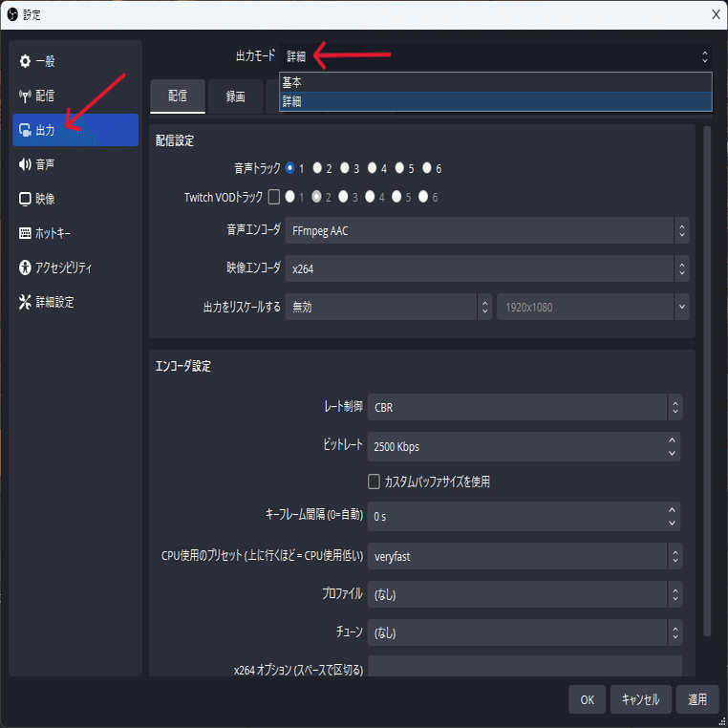Increase the ビットレート value with up arrow
The height and width of the screenshot is (728, 728).
[x=672, y=439]
